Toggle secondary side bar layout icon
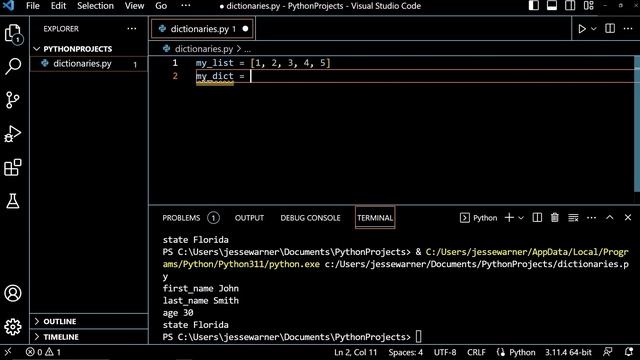Viewport: 640px width, 360px height. pyautogui.click(x=570, y=6)
